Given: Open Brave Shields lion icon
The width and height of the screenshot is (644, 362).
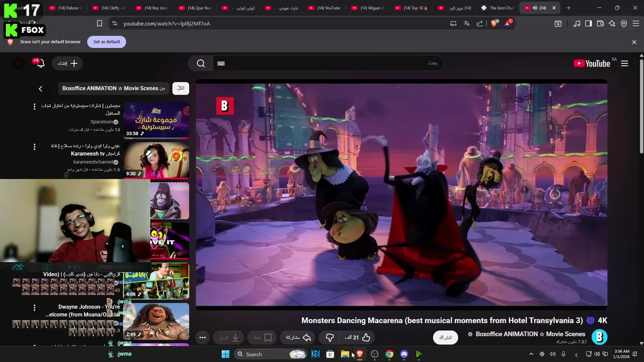Looking at the screenshot, I should [x=494, y=24].
